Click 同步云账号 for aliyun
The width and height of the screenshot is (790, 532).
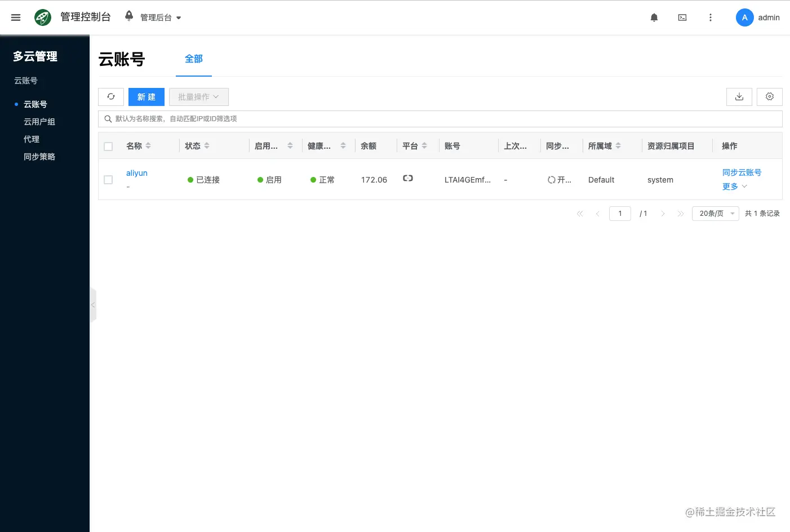click(x=742, y=172)
